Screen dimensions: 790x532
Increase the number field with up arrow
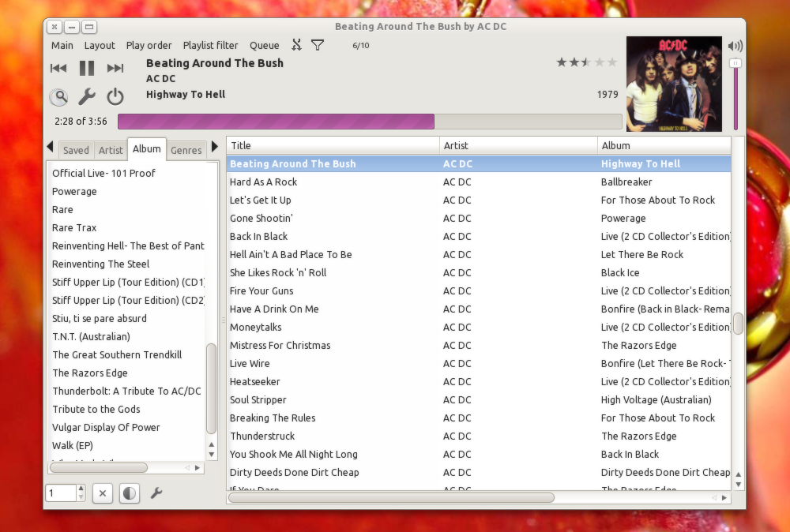(81, 489)
